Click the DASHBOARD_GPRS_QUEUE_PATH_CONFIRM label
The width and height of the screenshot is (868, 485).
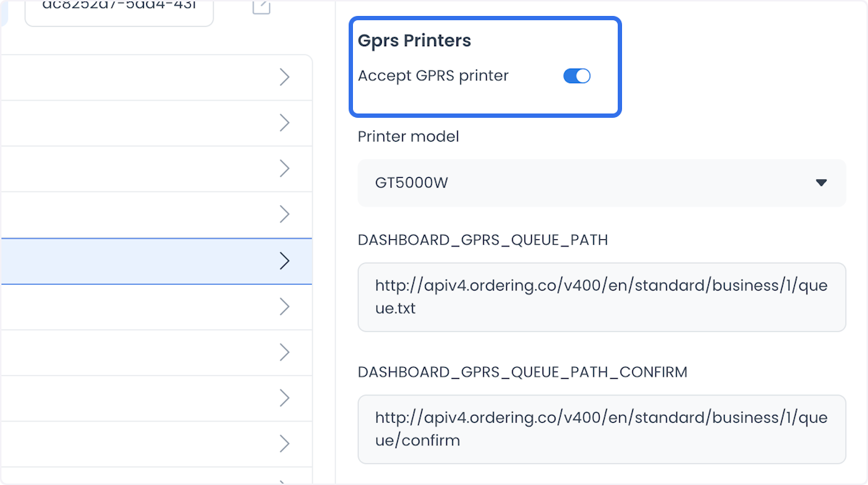[x=523, y=372]
